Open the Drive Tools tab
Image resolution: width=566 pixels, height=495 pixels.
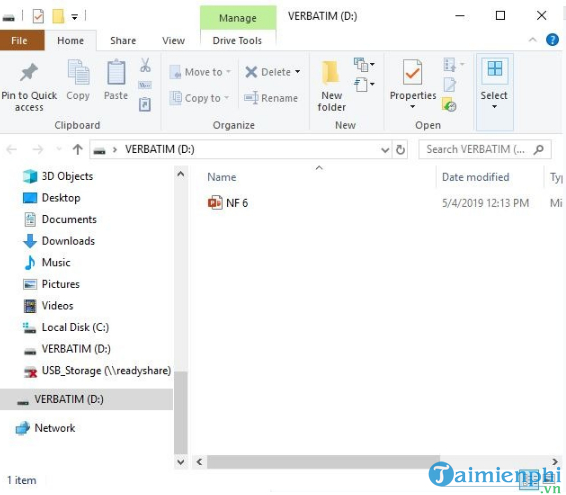[x=237, y=40]
